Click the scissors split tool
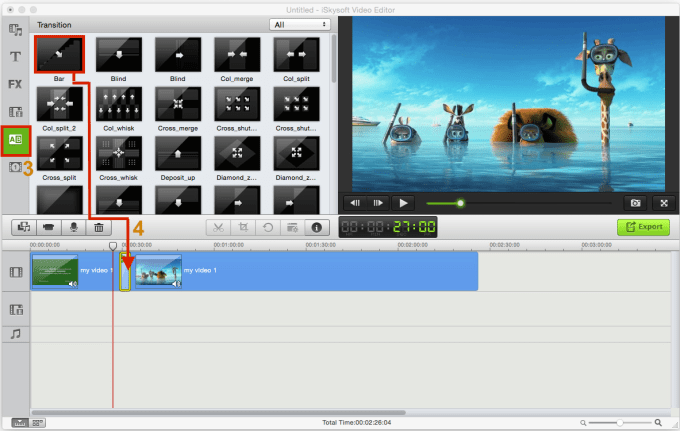 (x=218, y=227)
